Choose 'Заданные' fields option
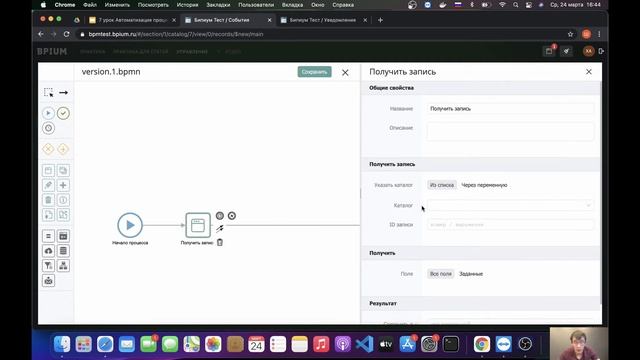This screenshot has width=640, height=360. (471, 274)
